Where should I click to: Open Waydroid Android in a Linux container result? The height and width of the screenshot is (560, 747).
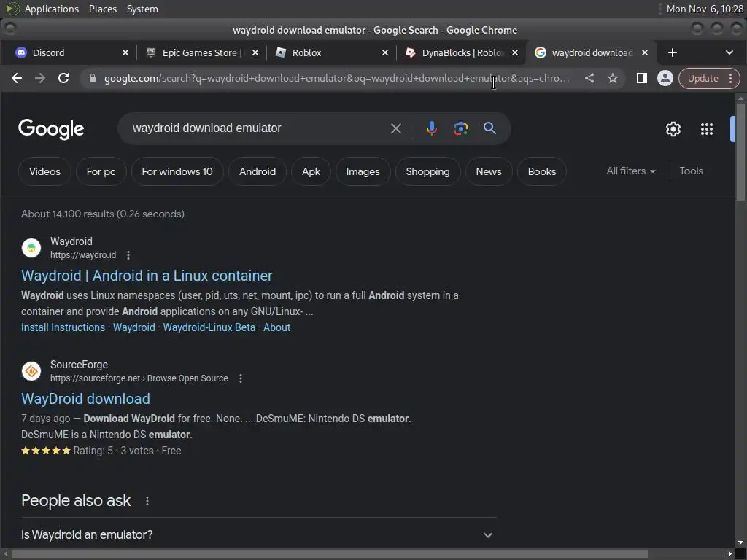point(147,276)
